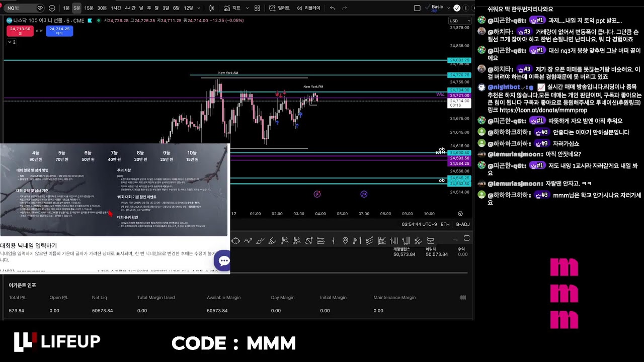Open the chart time axis settings gear
Screen dimensions: 644x362
(x=460, y=214)
